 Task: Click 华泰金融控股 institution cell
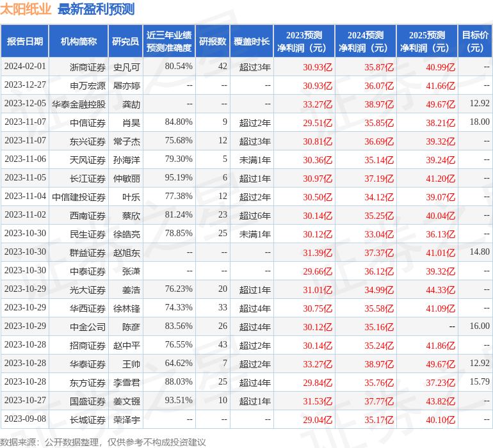(79, 104)
